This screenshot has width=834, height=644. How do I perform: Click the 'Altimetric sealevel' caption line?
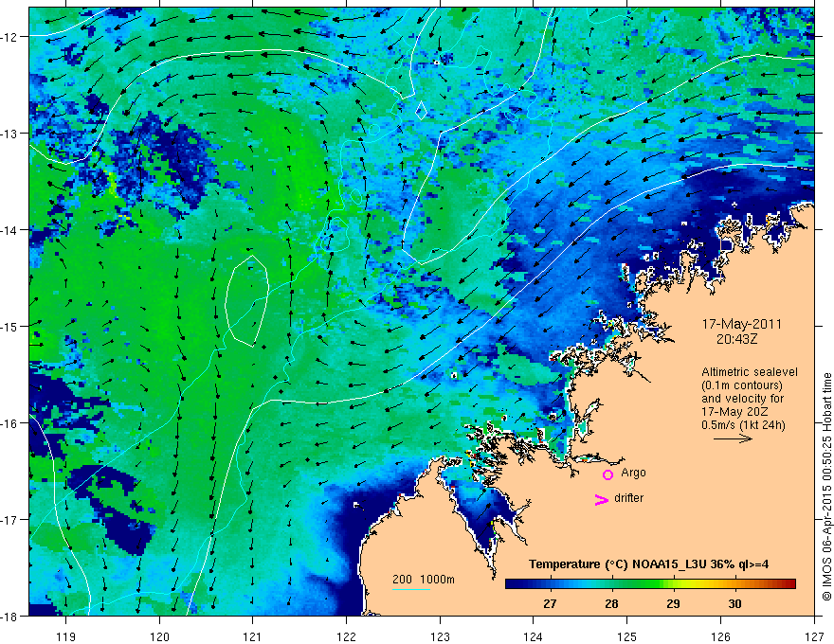(750, 372)
